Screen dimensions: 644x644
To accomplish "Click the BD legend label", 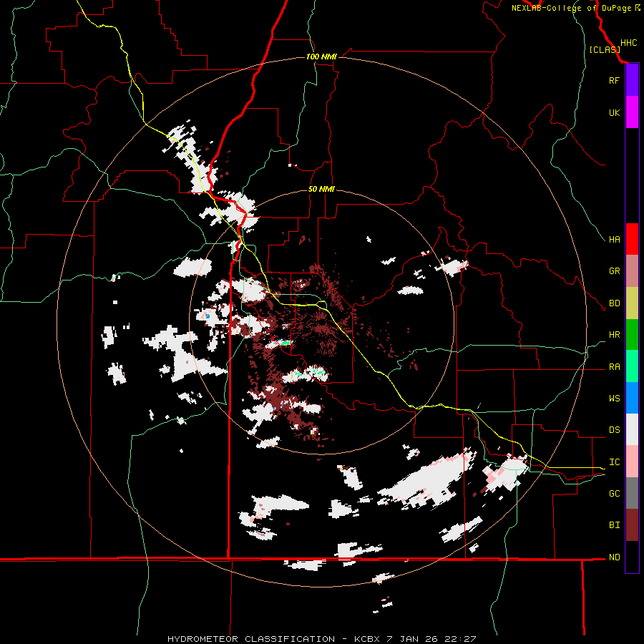I will click(x=614, y=303).
